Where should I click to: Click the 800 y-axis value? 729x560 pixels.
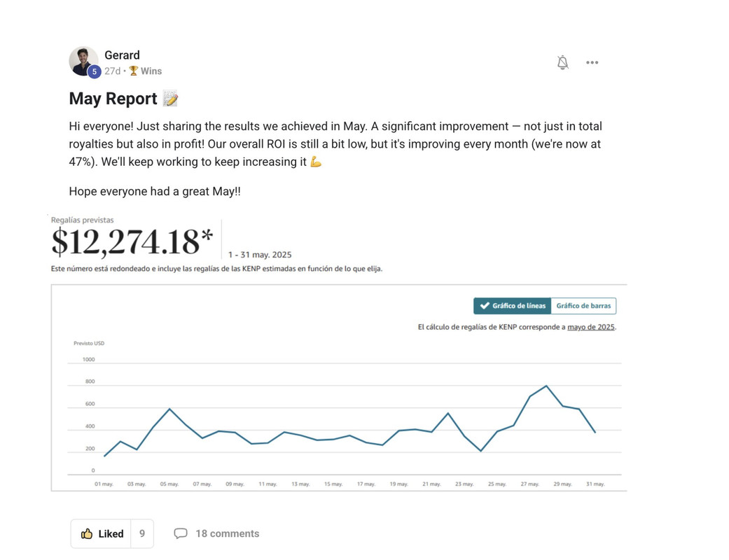click(x=90, y=381)
